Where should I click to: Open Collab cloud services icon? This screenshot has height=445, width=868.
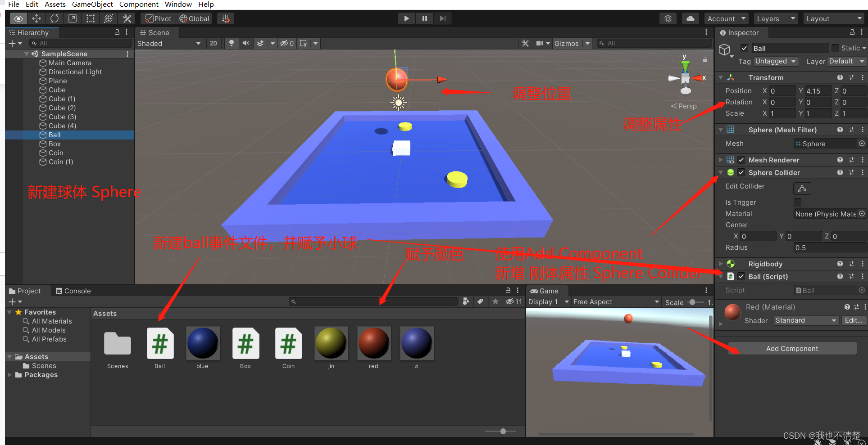(x=668, y=18)
